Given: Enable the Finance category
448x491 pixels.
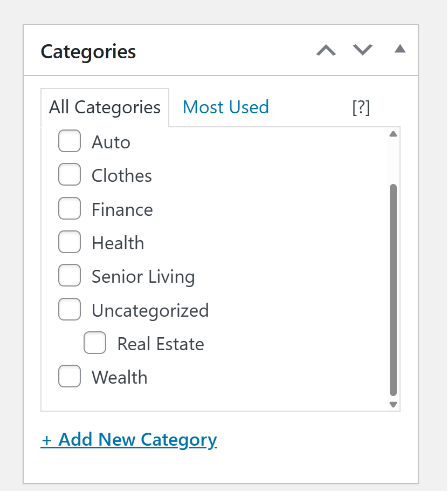Looking at the screenshot, I should (x=70, y=209).
